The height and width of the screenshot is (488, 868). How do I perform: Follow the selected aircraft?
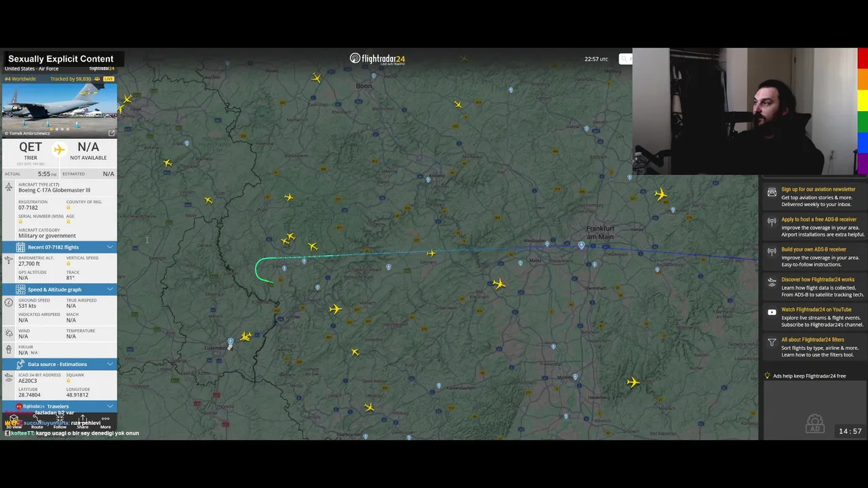coord(60,422)
